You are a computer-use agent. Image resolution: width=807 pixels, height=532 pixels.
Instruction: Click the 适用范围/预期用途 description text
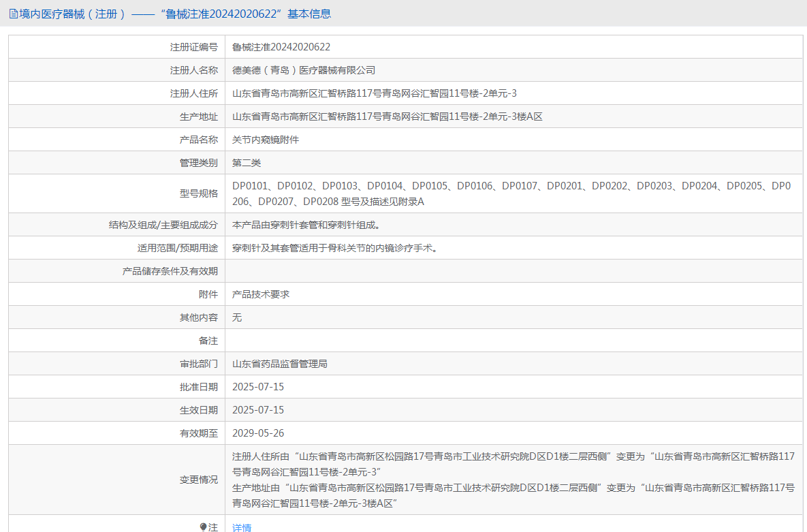334,248
